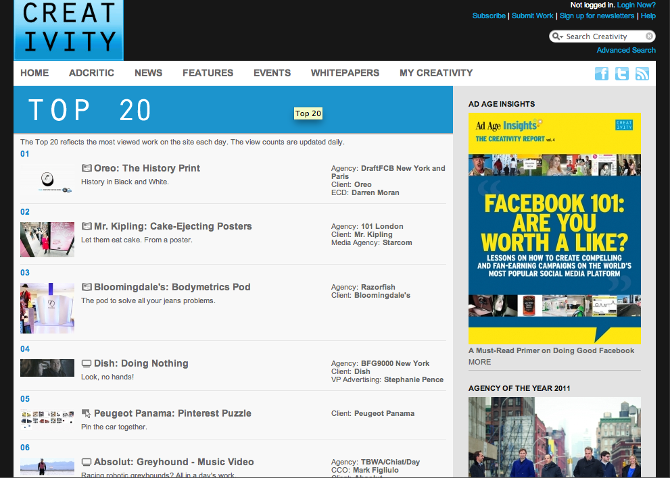This screenshot has width=670, height=478.
Task: Click TV icon beside Absolut: Greyhound
Action: 86,462
